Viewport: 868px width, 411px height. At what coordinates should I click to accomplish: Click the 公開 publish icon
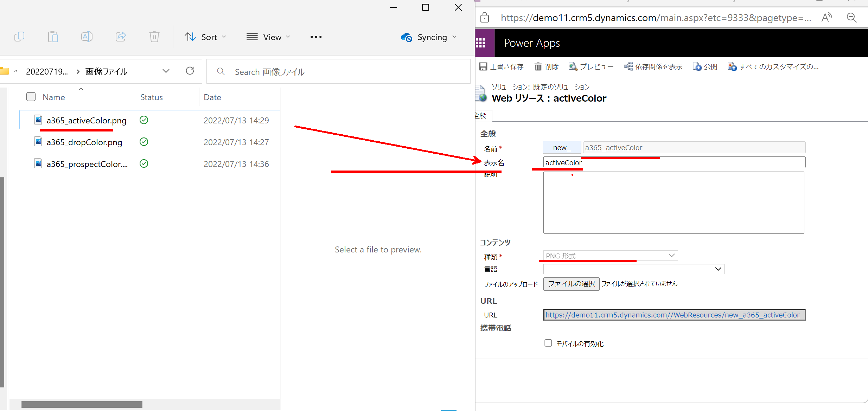[697, 66]
